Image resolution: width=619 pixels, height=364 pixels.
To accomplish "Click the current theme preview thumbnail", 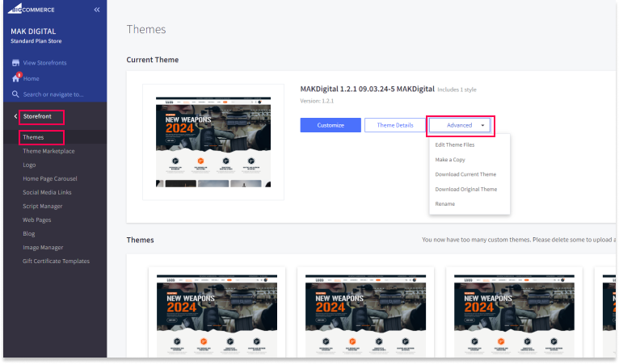I will click(213, 142).
